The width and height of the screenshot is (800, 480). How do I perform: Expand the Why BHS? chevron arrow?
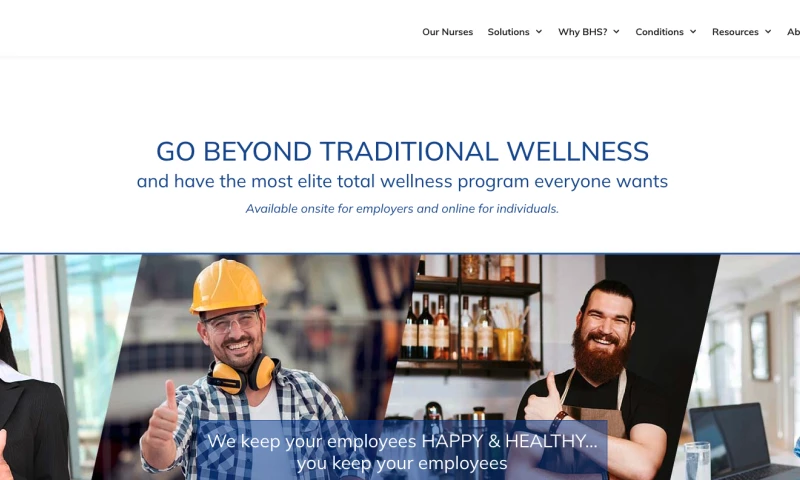pos(616,32)
